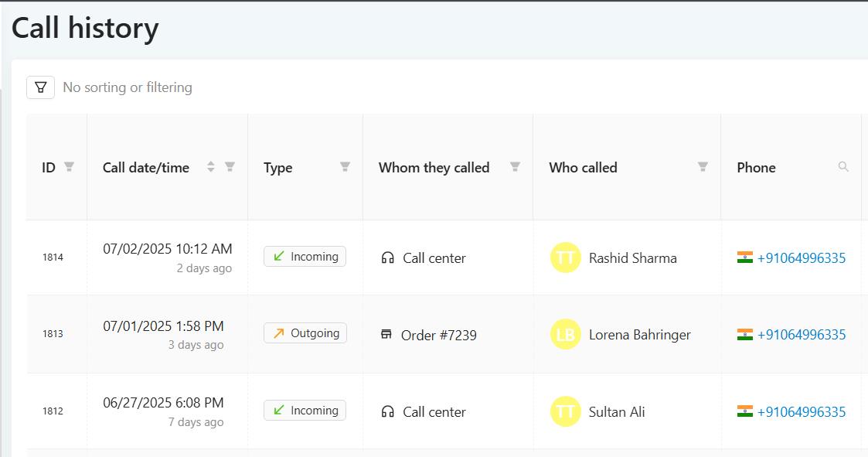The image size is (868, 457).
Task: Click the headset icon in row 1814
Action: (x=387, y=257)
